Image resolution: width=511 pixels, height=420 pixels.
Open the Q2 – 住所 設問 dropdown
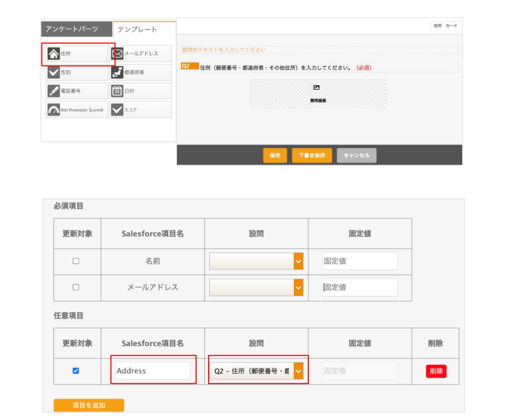click(256, 370)
